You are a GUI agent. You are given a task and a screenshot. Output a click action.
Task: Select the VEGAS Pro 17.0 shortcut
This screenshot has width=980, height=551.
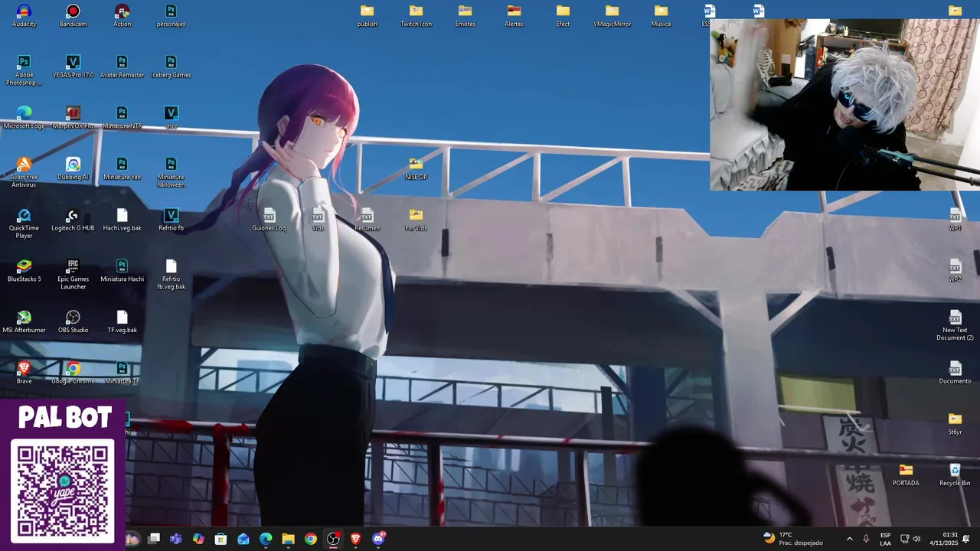pyautogui.click(x=73, y=67)
